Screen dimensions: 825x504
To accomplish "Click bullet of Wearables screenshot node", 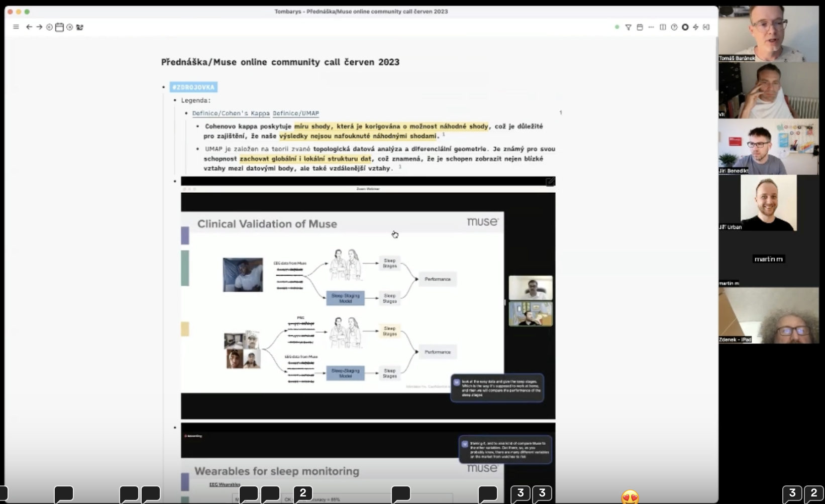I will (x=175, y=428).
